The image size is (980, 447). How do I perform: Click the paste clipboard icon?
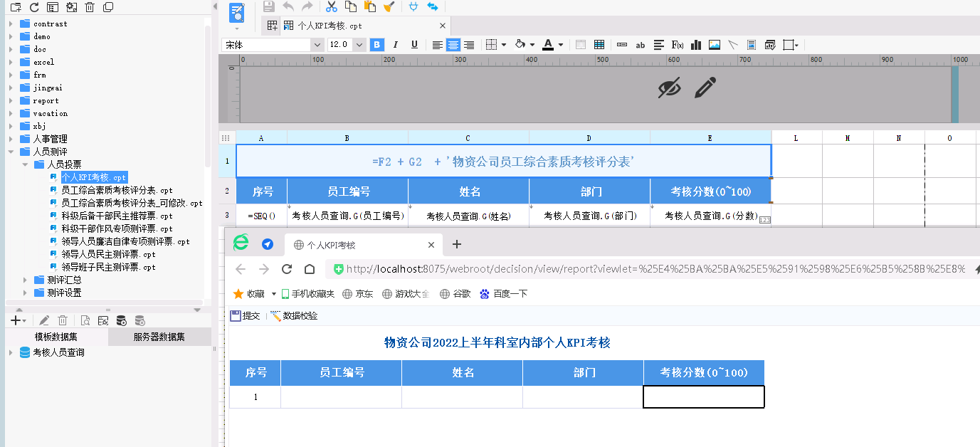point(370,6)
